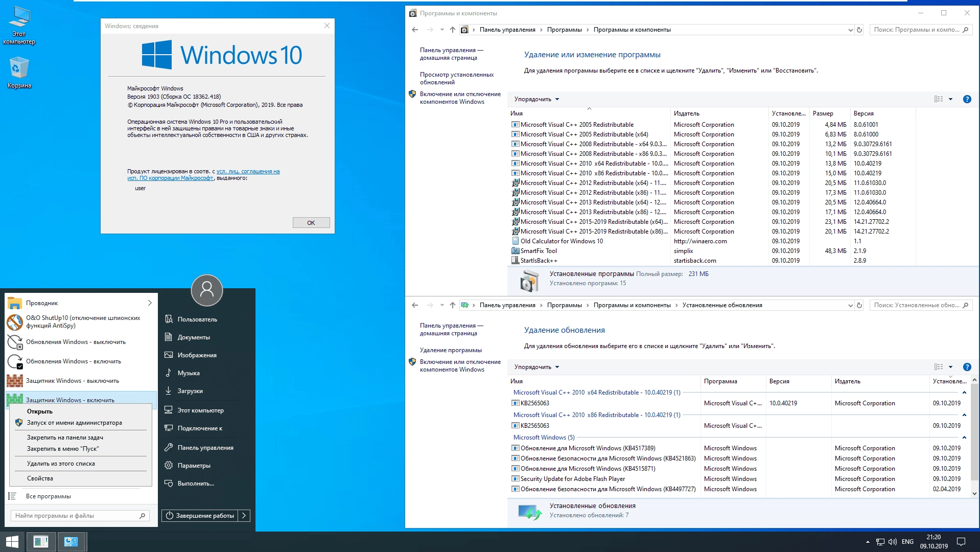Open 'Панель управления' in Start menu
980x552 pixels.
(205, 448)
